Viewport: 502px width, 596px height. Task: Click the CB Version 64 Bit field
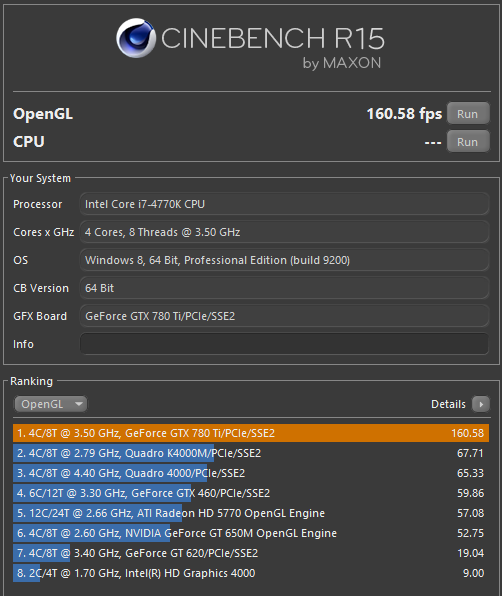tap(284, 288)
